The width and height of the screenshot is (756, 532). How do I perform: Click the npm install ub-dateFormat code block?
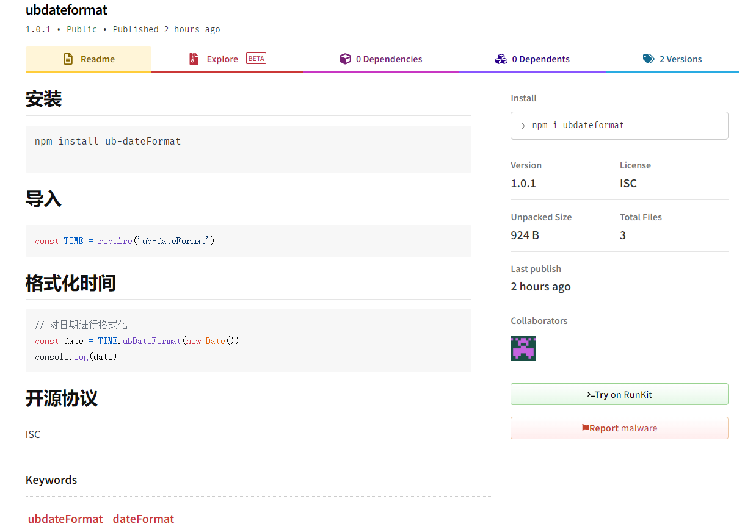point(249,149)
